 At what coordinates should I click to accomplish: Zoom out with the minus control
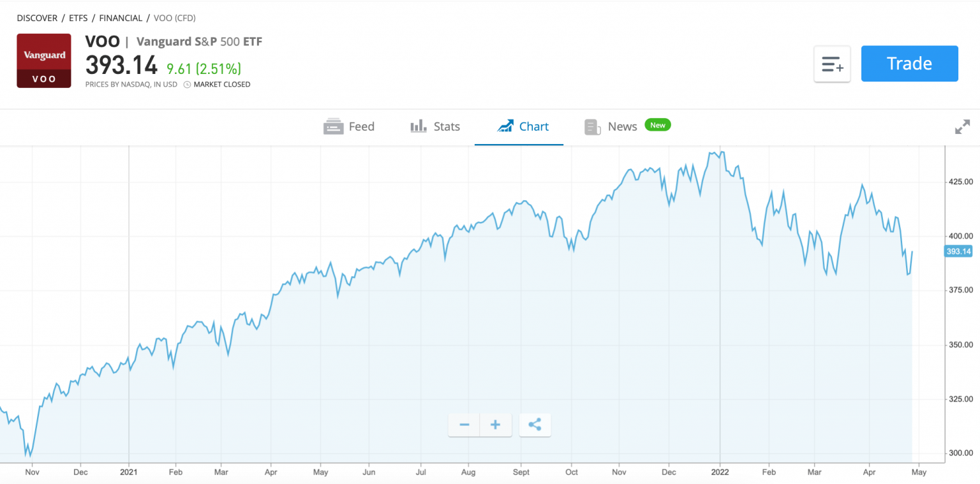coord(463,424)
